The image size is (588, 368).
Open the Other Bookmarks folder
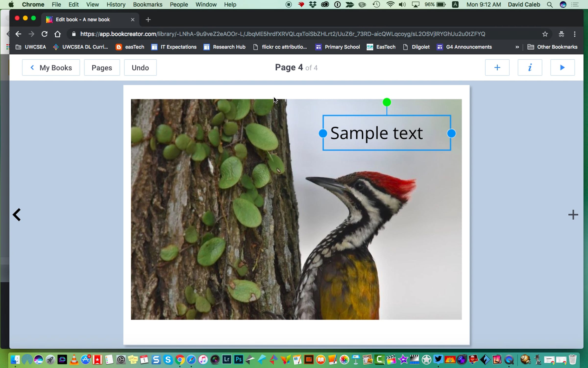pyautogui.click(x=552, y=47)
